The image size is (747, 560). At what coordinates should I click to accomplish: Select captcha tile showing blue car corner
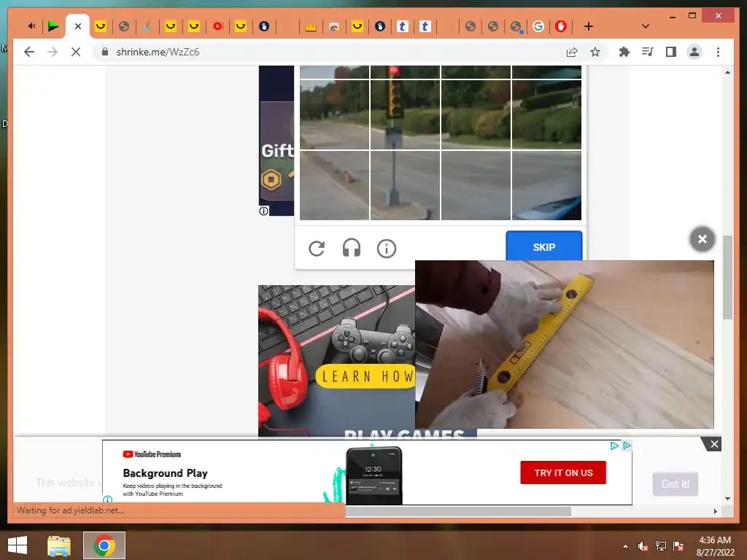point(546,185)
